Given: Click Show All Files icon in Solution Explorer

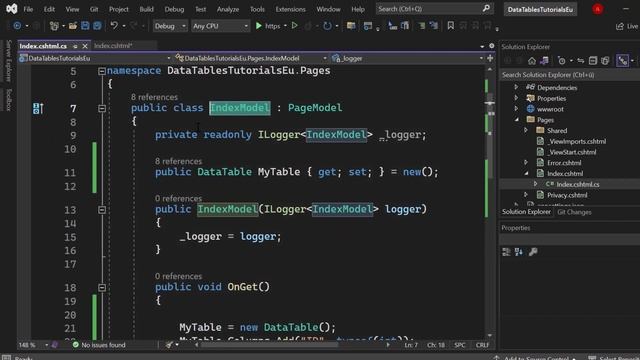Looking at the screenshot, I should coord(605,61).
